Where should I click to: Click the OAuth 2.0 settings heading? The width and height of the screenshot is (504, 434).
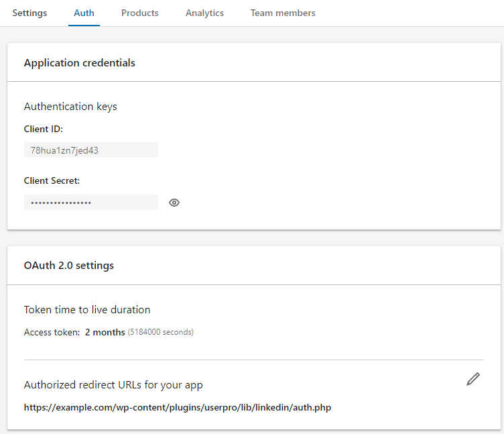[68, 266]
